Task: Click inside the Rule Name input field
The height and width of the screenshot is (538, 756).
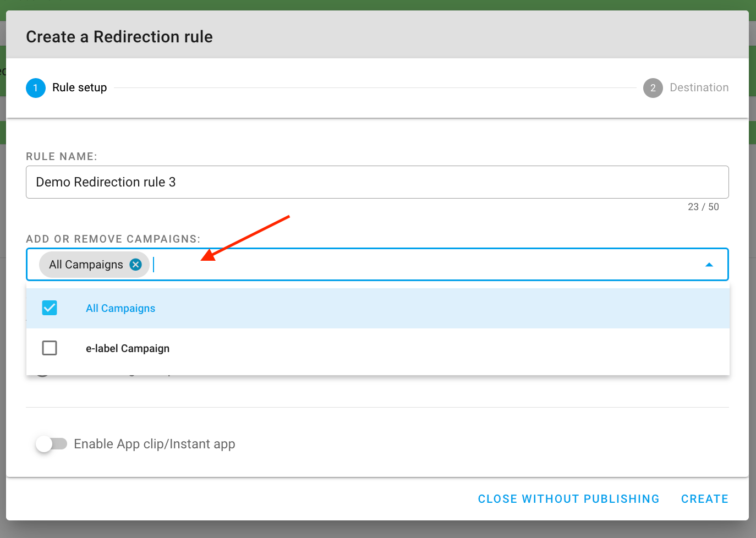Action: [x=377, y=182]
